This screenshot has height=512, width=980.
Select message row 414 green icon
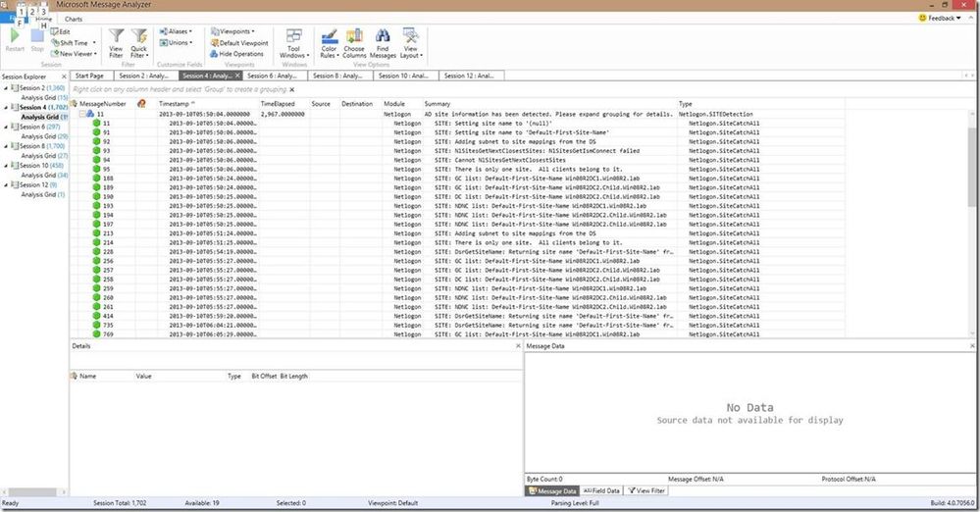pos(97,316)
